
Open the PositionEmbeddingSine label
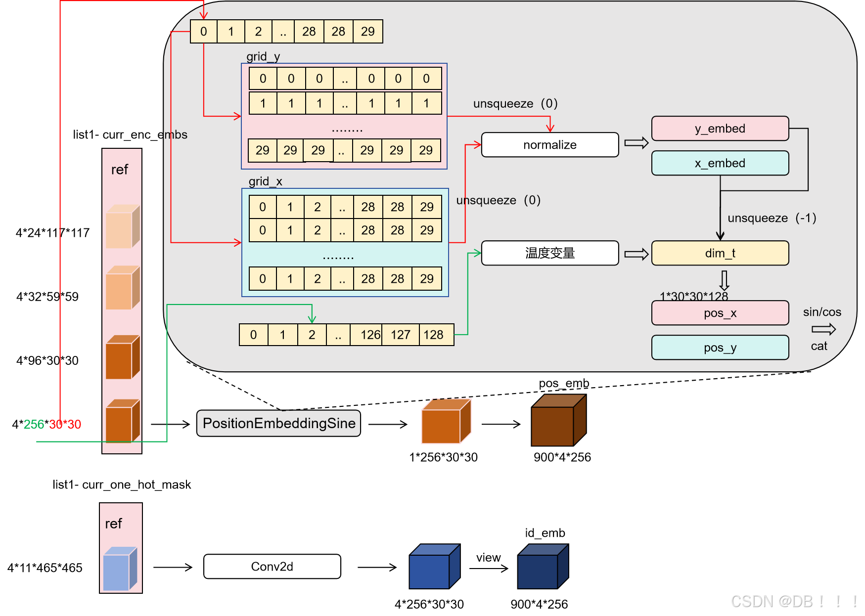coord(278,423)
